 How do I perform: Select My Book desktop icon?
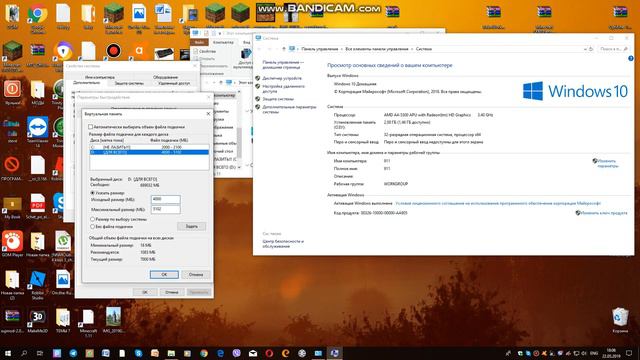pos(12,208)
